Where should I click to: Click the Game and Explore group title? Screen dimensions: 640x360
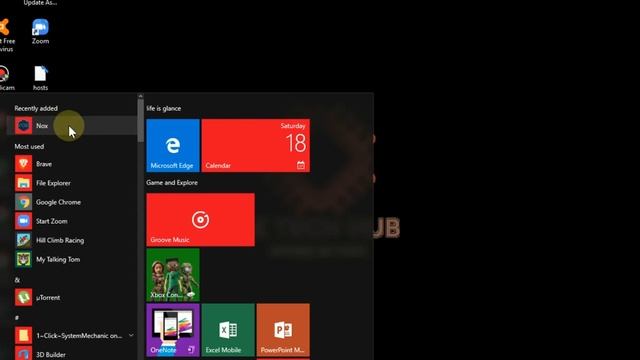coord(172,182)
